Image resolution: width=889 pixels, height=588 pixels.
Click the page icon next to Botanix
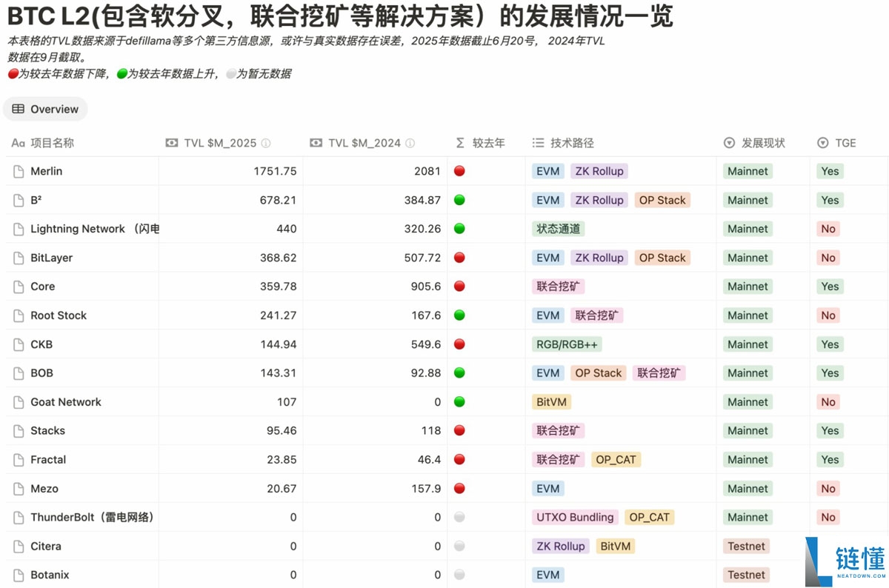click(x=18, y=575)
